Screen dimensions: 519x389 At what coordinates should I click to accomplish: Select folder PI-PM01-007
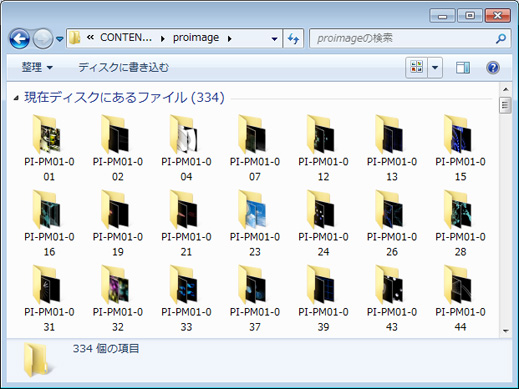tap(255, 148)
